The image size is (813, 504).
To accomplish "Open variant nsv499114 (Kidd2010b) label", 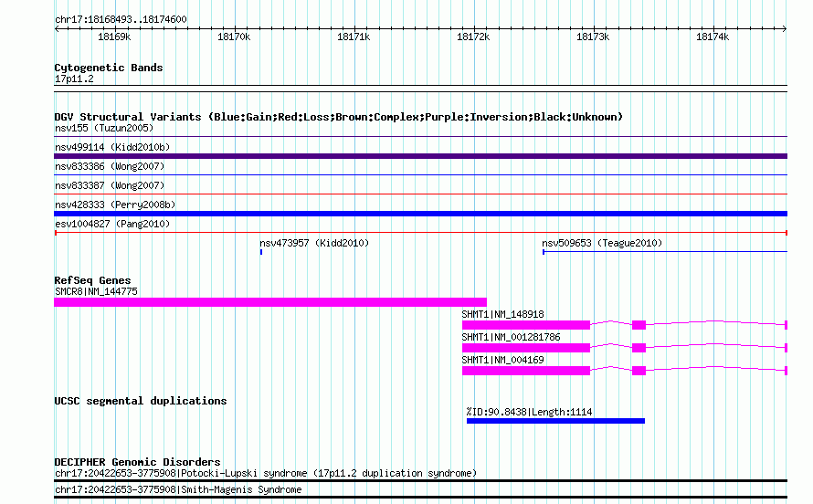I will (x=112, y=147).
